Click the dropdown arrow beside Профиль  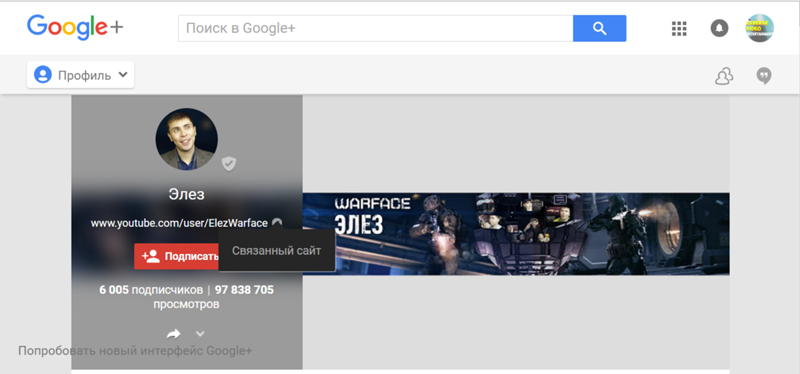(122, 74)
